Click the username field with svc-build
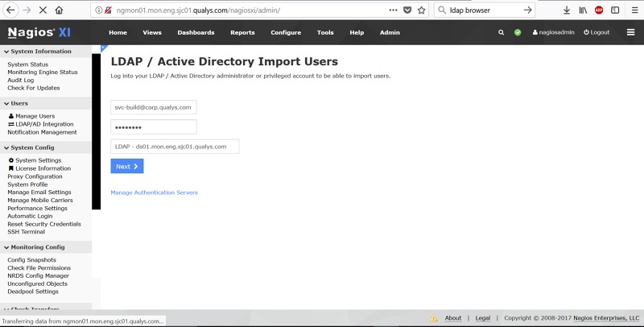644x327 pixels. coord(153,106)
